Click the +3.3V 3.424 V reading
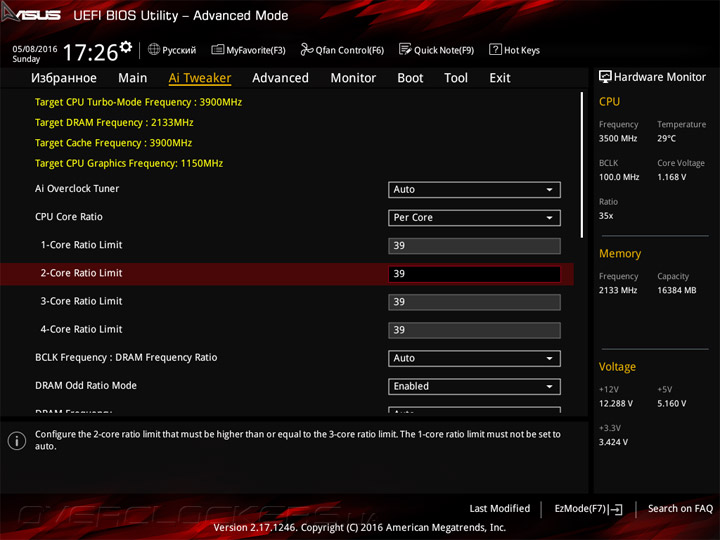The image size is (720, 540). [613, 442]
